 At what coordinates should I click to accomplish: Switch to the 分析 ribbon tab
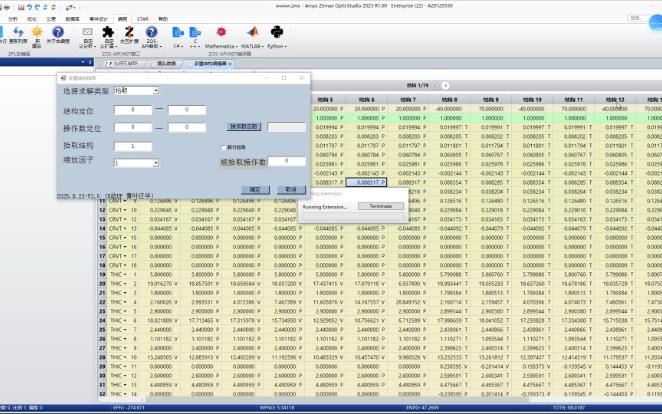click(13, 19)
